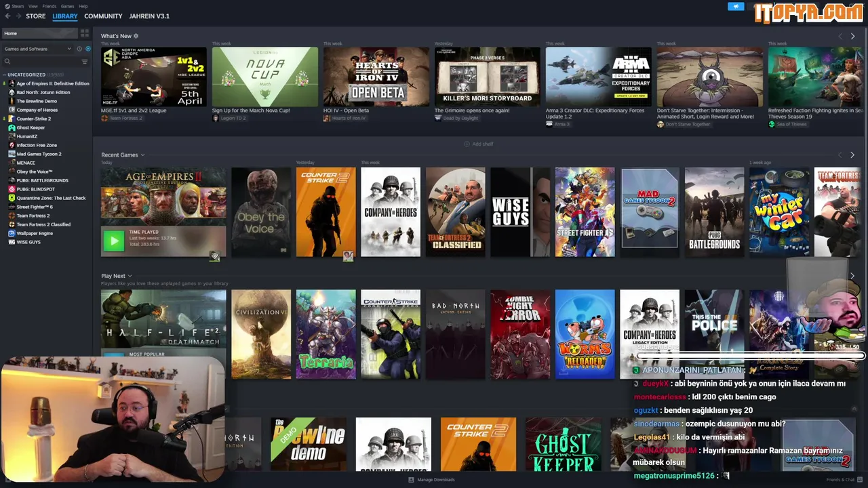Open advanced filter settings icon in sidebar

85,62
